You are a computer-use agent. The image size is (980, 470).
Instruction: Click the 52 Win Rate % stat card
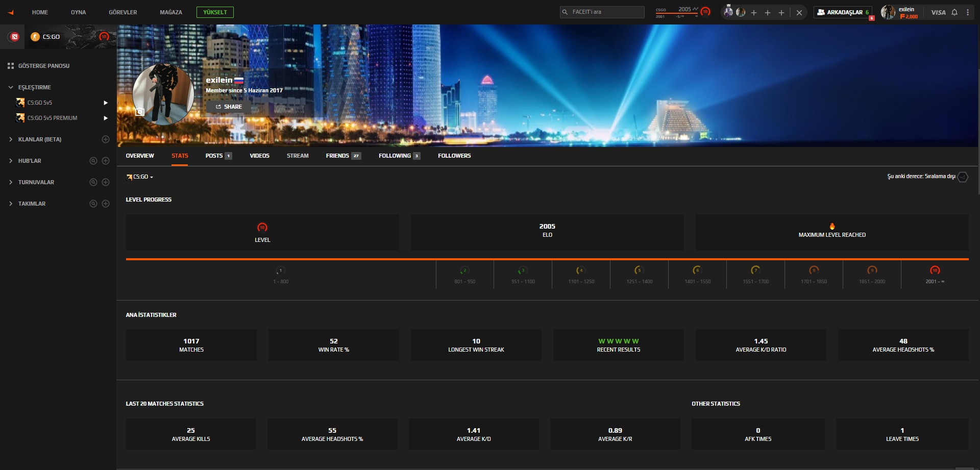334,345
